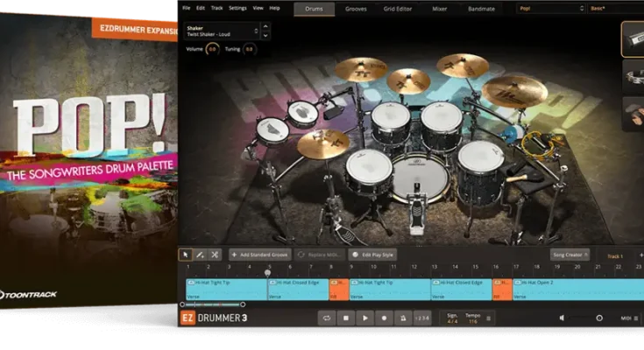644x350 pixels.
Task: Toggle the metronome click
Action: [403, 318]
